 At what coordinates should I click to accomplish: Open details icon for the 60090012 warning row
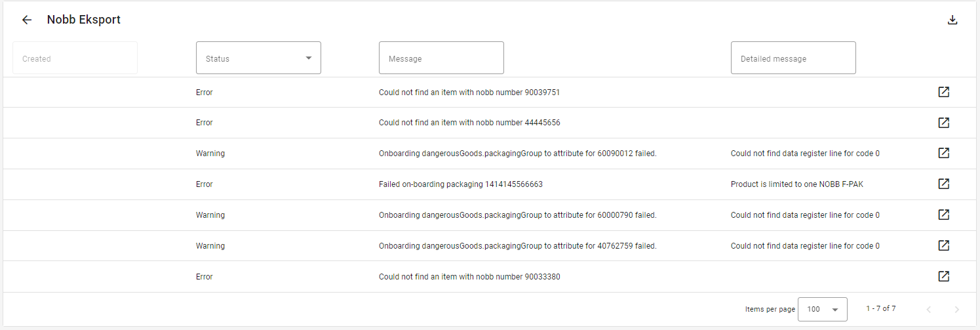click(x=944, y=153)
